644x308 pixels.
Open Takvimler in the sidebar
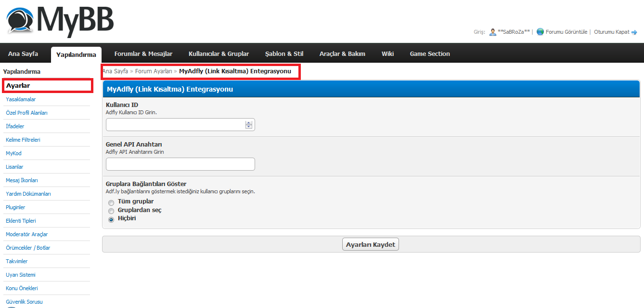17,261
